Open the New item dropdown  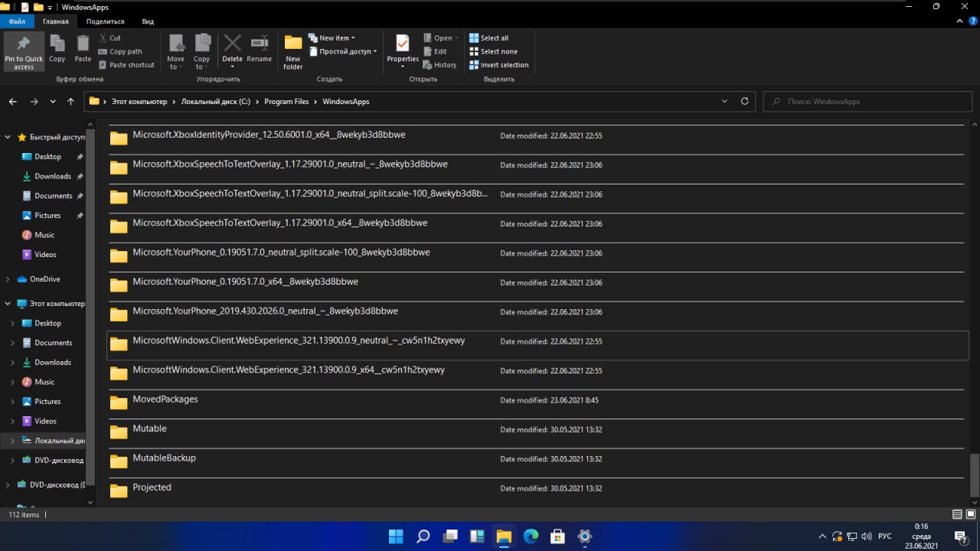[332, 37]
